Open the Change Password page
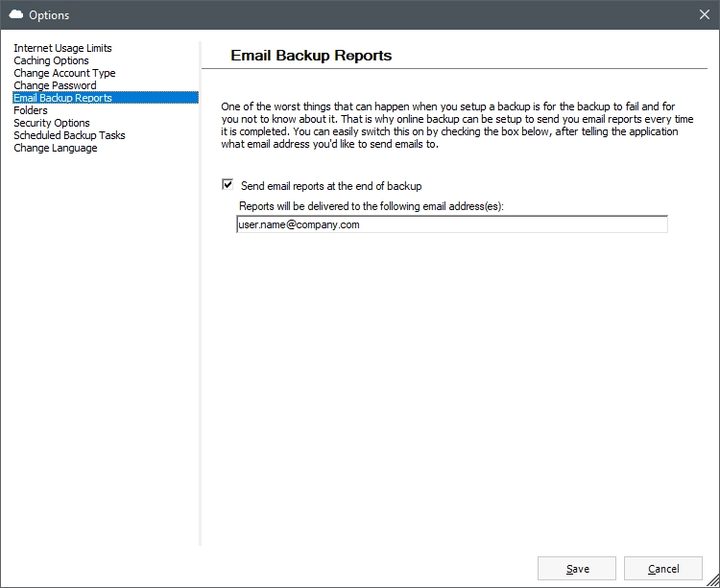The width and height of the screenshot is (720, 588). tap(55, 85)
